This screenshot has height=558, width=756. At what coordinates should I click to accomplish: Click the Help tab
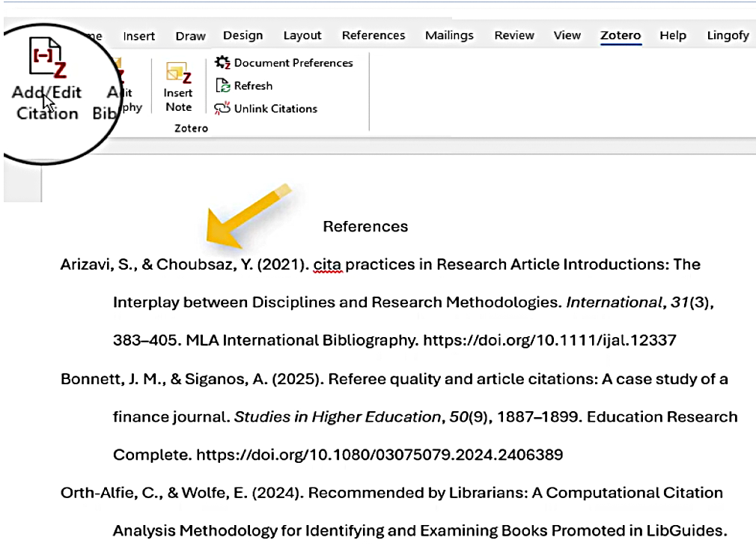click(x=672, y=35)
